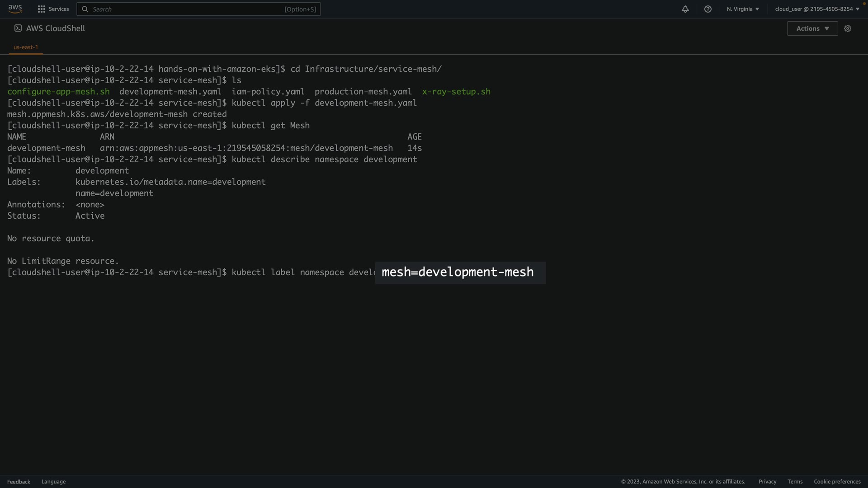
Task: Click the AWS CloudShell title text
Action: coord(56,28)
